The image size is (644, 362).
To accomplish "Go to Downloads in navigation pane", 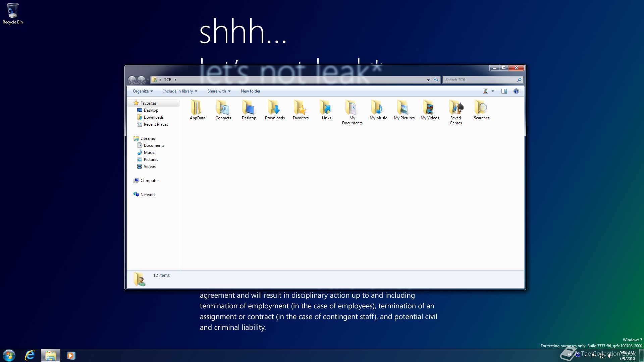I will pyautogui.click(x=154, y=117).
